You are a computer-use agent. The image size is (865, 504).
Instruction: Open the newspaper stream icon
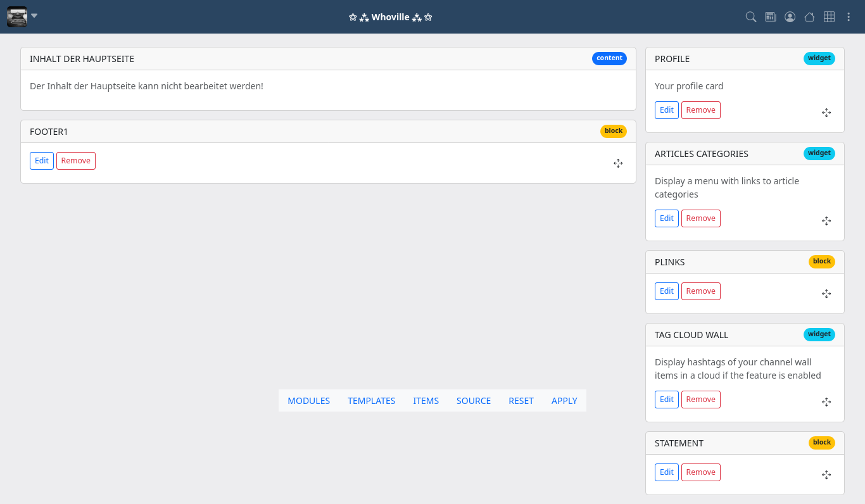[x=770, y=17]
